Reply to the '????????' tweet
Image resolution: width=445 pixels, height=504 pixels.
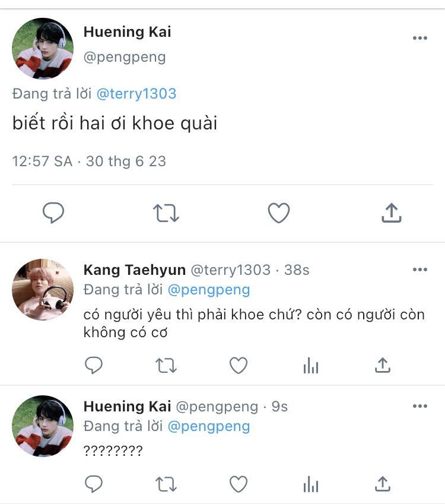[x=94, y=484]
